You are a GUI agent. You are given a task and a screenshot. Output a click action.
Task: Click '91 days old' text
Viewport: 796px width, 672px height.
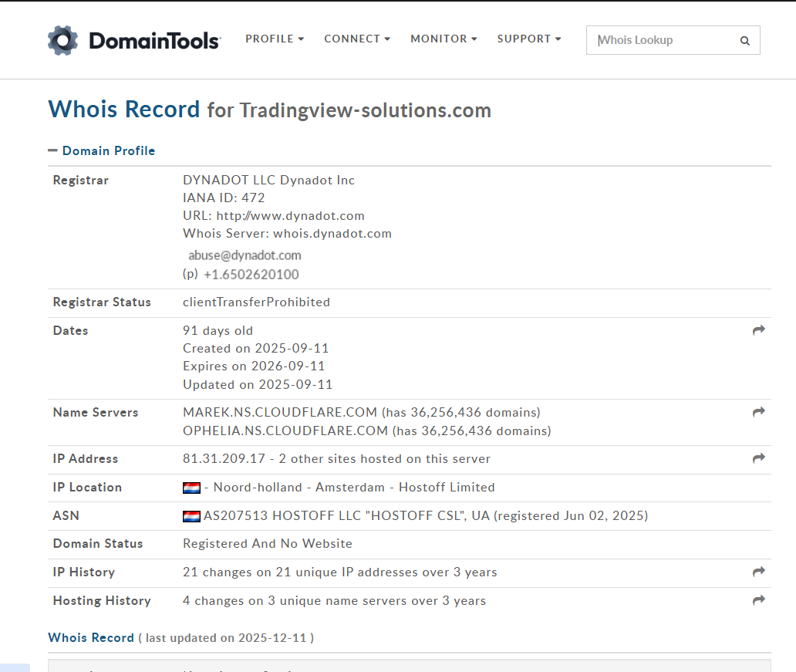(x=218, y=331)
